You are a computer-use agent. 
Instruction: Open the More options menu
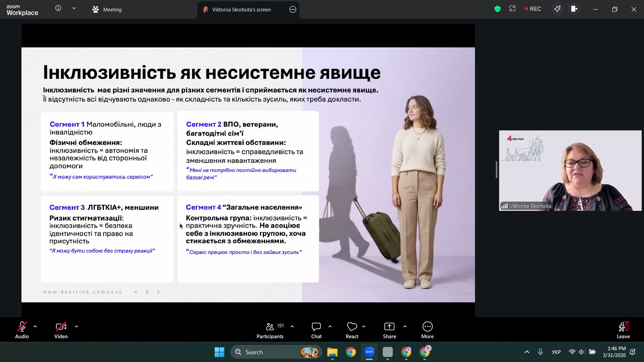(427, 330)
